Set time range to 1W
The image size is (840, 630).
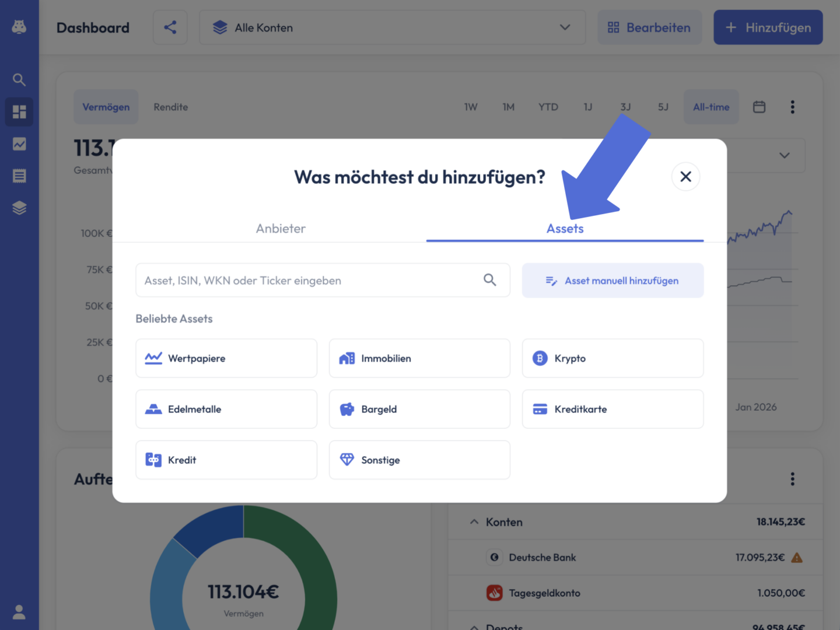click(471, 107)
